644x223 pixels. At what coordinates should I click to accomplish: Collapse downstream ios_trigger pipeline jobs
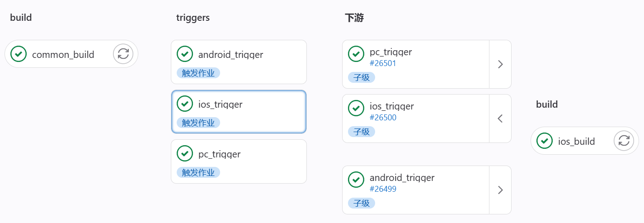(500, 119)
